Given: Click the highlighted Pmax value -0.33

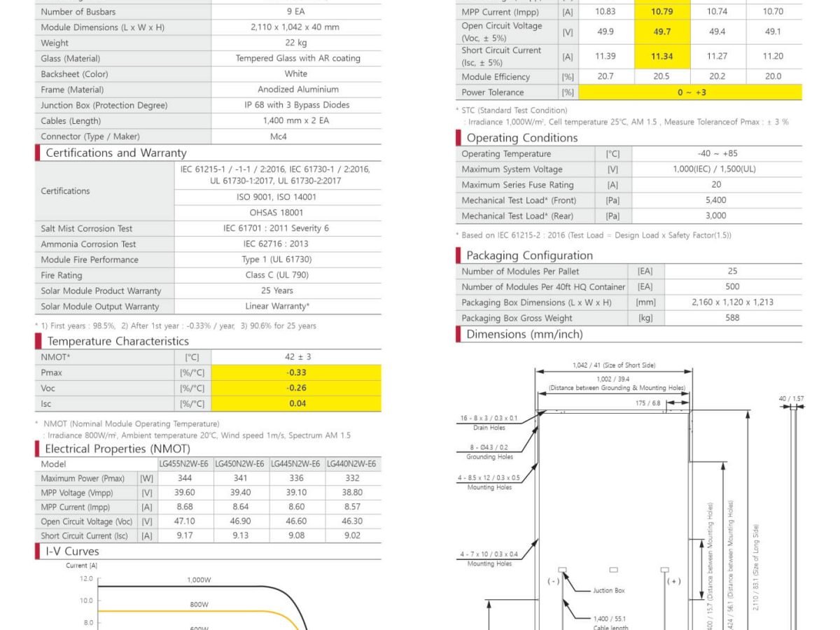Looking at the screenshot, I should coord(296,372).
